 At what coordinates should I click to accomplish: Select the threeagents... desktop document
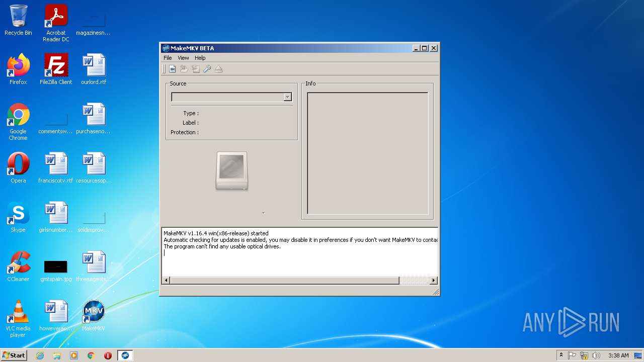pos(94,266)
